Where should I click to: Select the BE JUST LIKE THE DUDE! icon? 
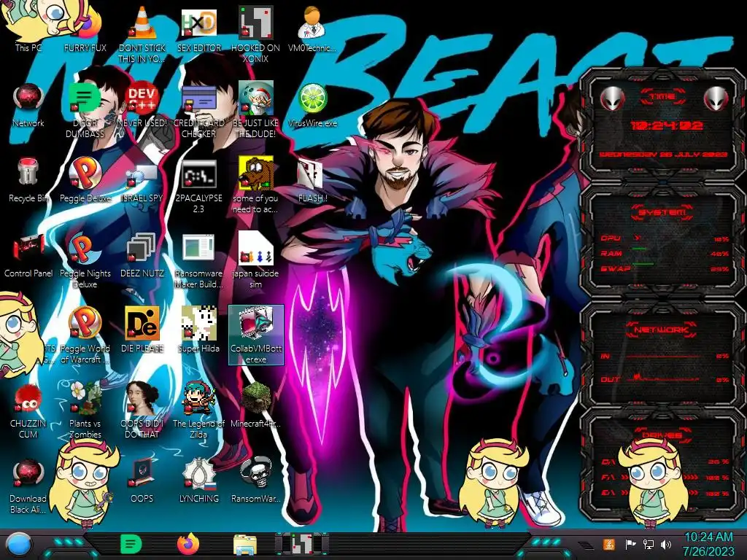click(x=256, y=111)
